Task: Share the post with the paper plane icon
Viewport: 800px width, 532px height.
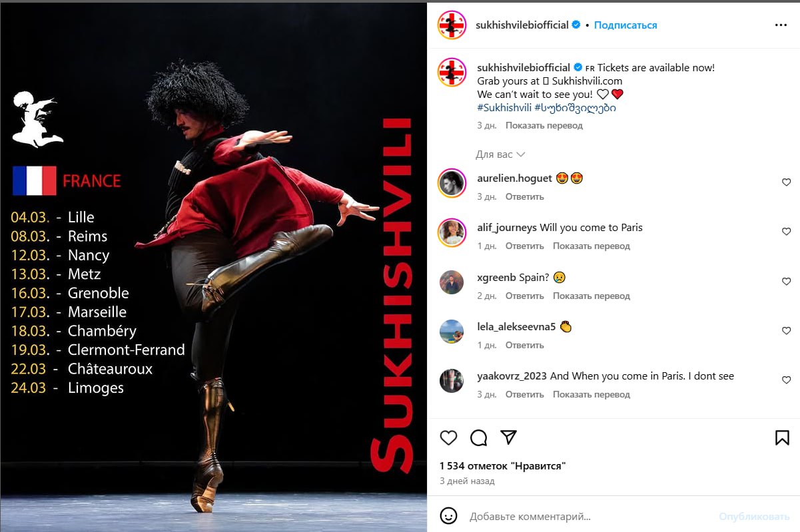Action: (509, 437)
